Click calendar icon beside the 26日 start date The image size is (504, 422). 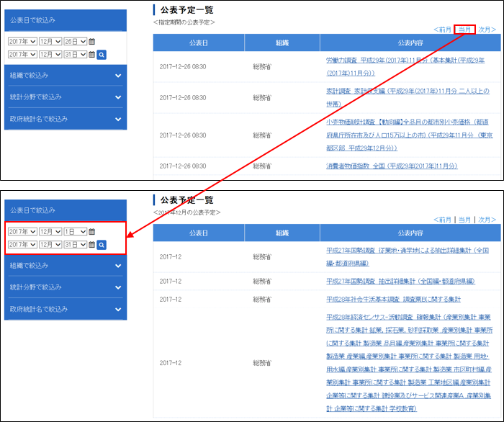tap(92, 42)
